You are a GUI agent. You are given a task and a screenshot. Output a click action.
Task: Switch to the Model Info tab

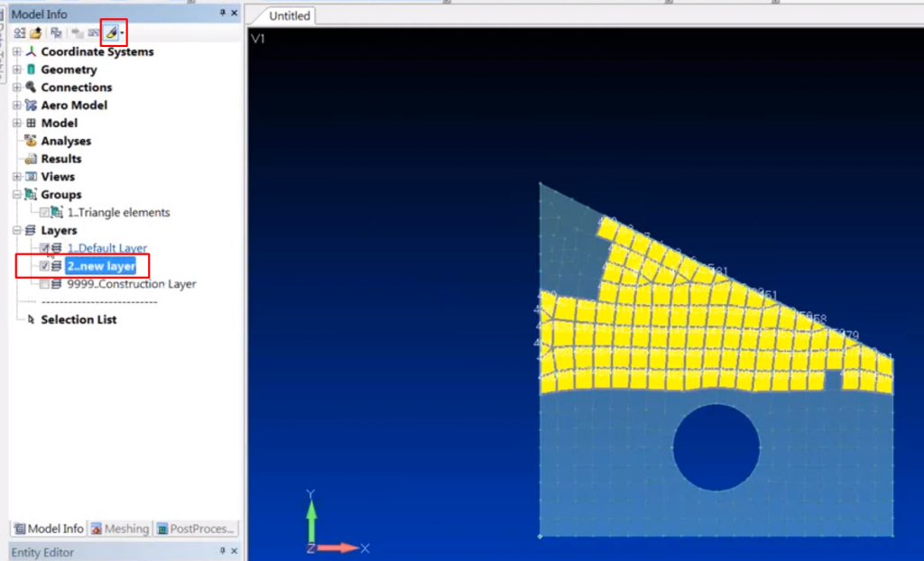click(x=49, y=529)
